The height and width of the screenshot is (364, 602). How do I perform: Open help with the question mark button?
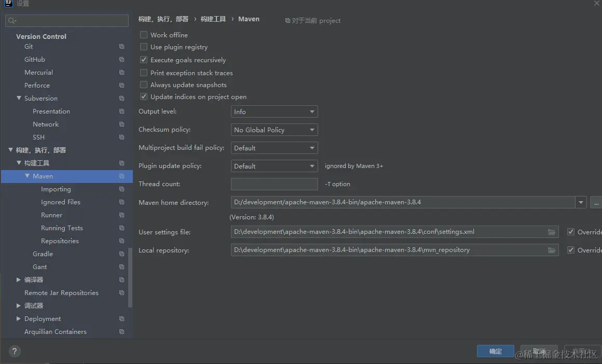15,352
